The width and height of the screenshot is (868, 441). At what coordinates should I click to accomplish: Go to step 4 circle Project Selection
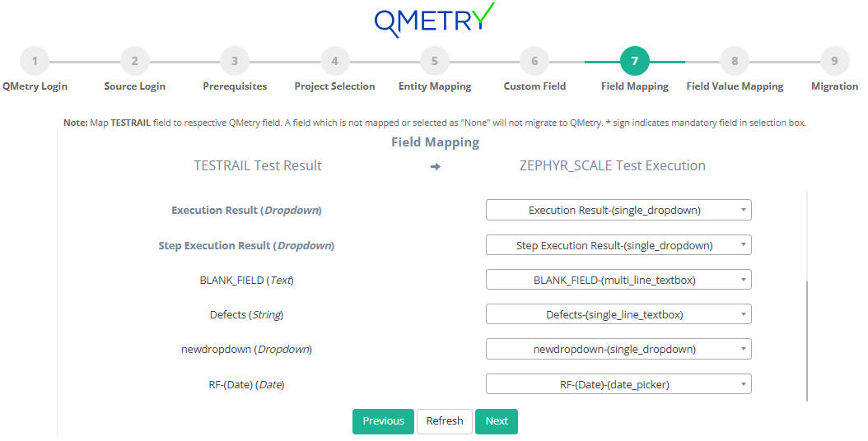click(x=335, y=61)
